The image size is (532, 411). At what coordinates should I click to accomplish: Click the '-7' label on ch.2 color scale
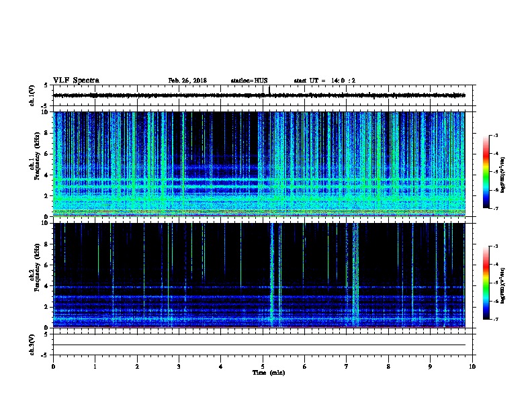496,319
